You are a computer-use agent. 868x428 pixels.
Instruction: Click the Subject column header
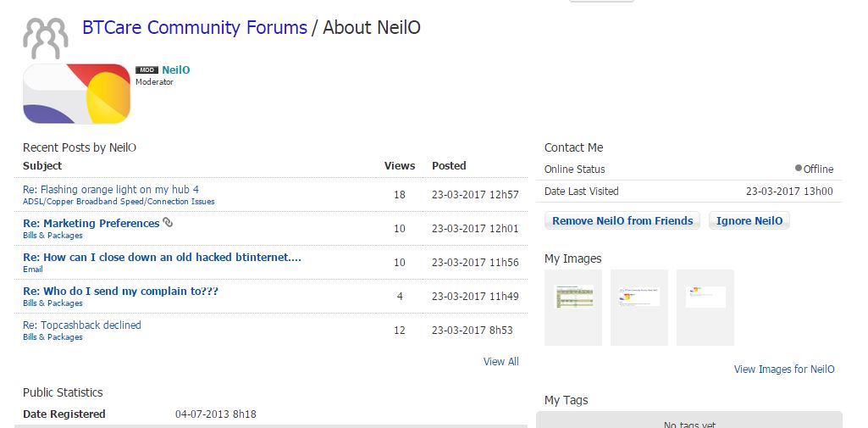click(x=42, y=165)
